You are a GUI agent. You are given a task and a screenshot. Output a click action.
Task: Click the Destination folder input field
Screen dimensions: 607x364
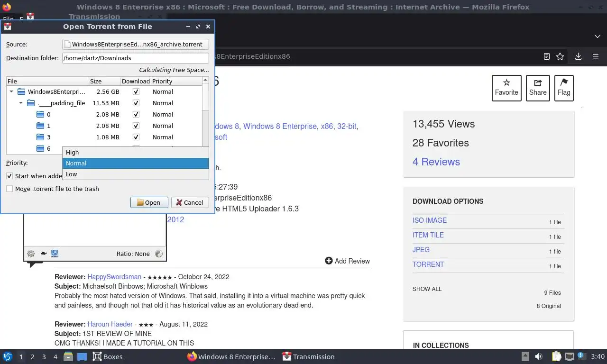[x=136, y=58]
